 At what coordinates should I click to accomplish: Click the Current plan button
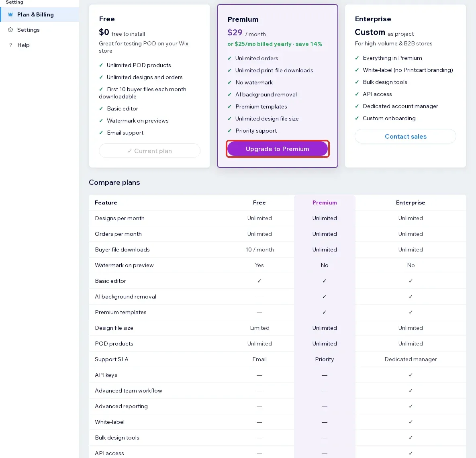149,151
